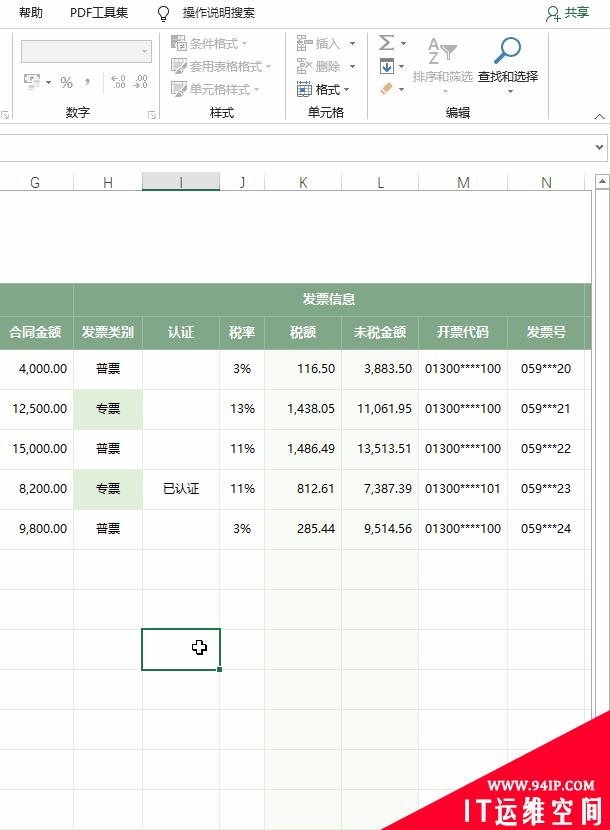
Task: Select the cell with 9,800.00
Action: tap(36, 528)
